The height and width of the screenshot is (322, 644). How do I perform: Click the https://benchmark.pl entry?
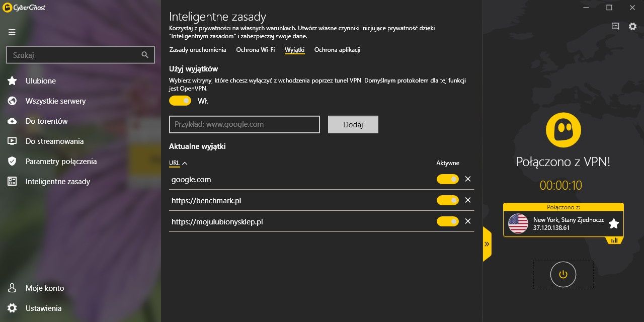tap(206, 200)
